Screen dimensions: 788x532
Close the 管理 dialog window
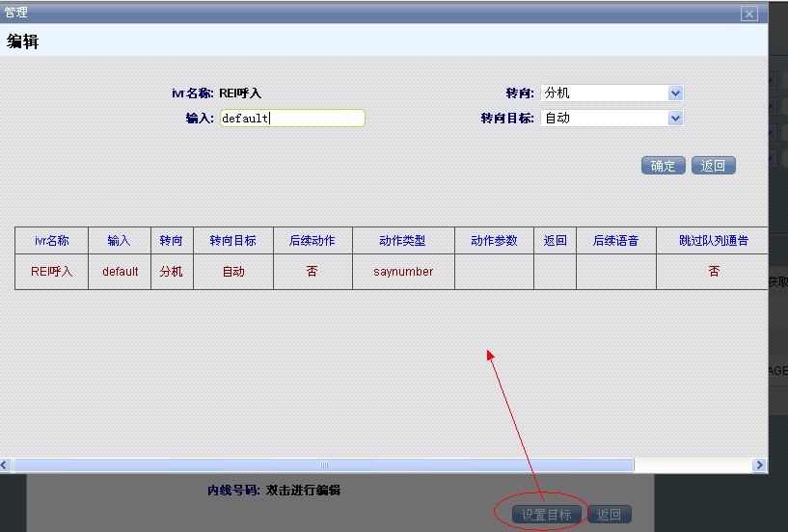pyautogui.click(x=748, y=13)
